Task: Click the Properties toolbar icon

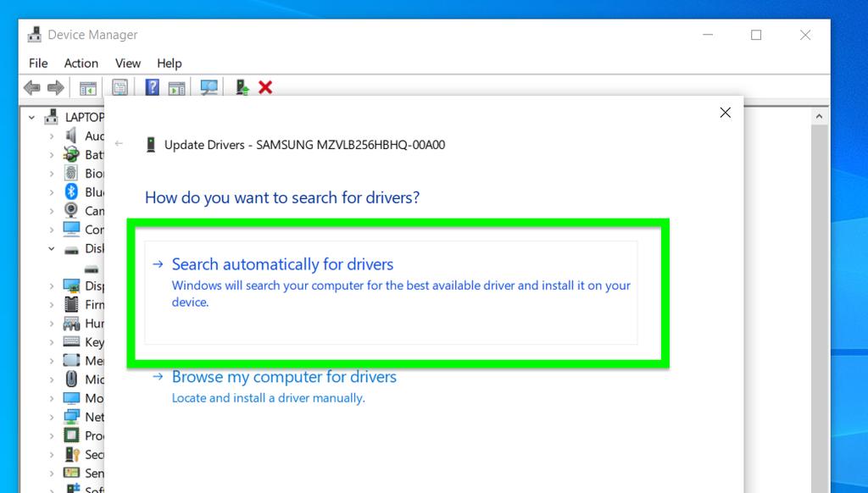Action: [x=120, y=87]
